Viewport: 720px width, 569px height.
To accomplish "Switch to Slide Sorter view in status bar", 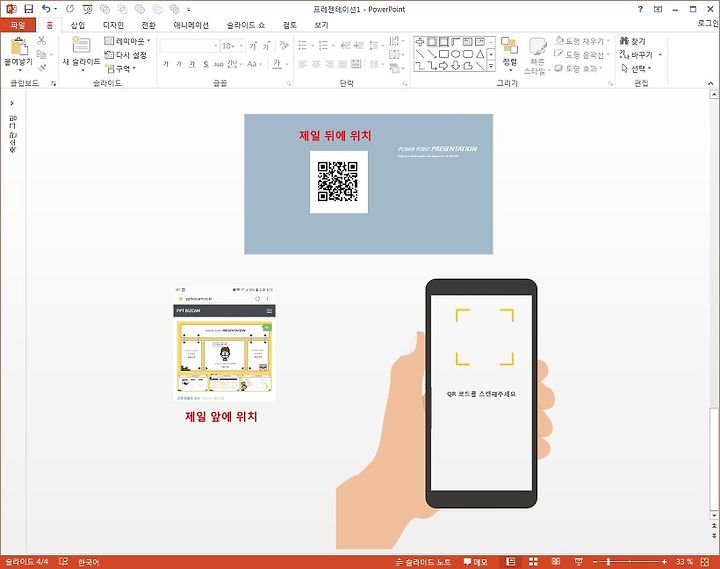I will pos(533,562).
